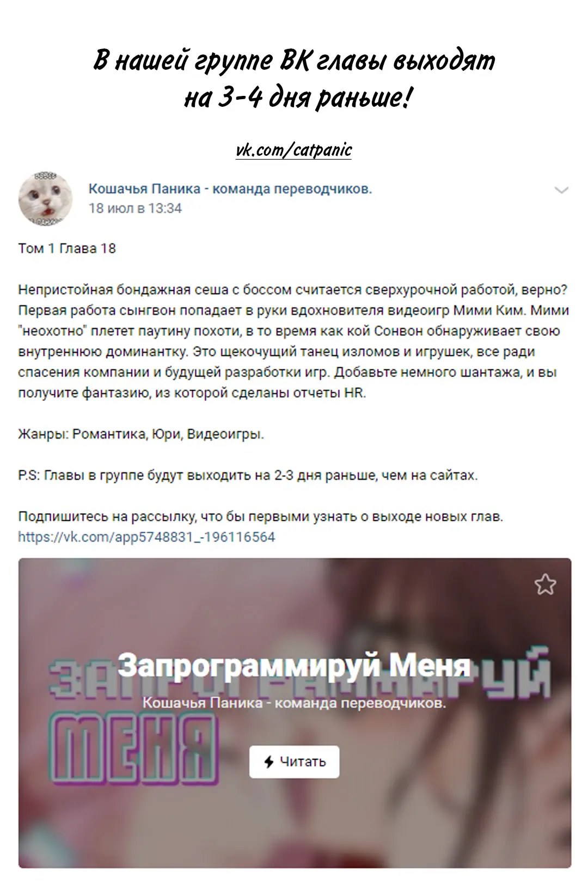Click the Подпишитесь на рассылку sentence
This screenshot has width=588, height=895.
tap(261, 516)
